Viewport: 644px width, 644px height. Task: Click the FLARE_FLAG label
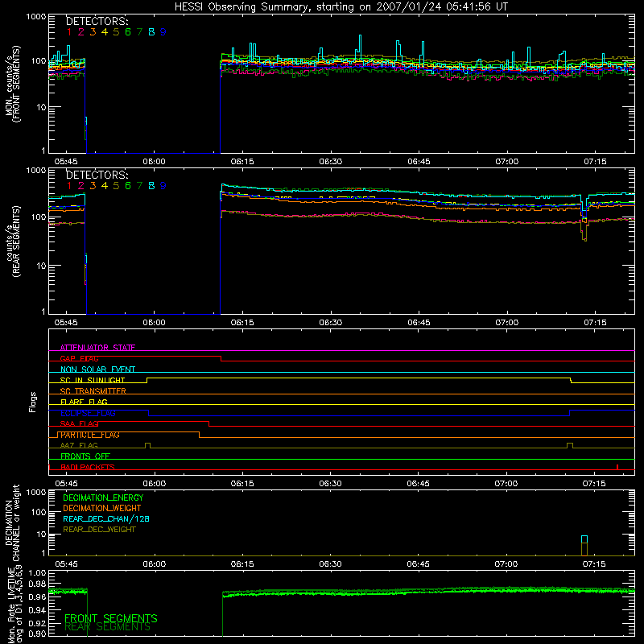(84, 402)
